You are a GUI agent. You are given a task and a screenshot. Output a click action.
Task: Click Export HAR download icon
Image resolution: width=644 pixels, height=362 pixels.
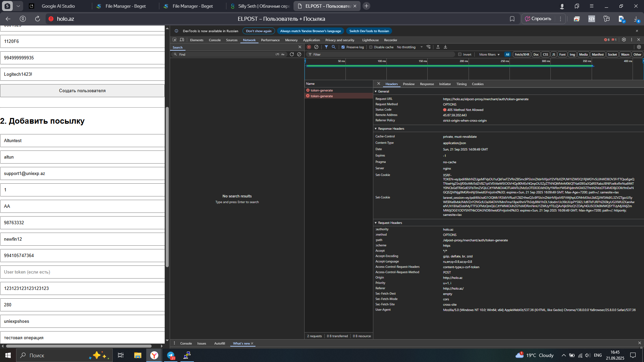445,47
